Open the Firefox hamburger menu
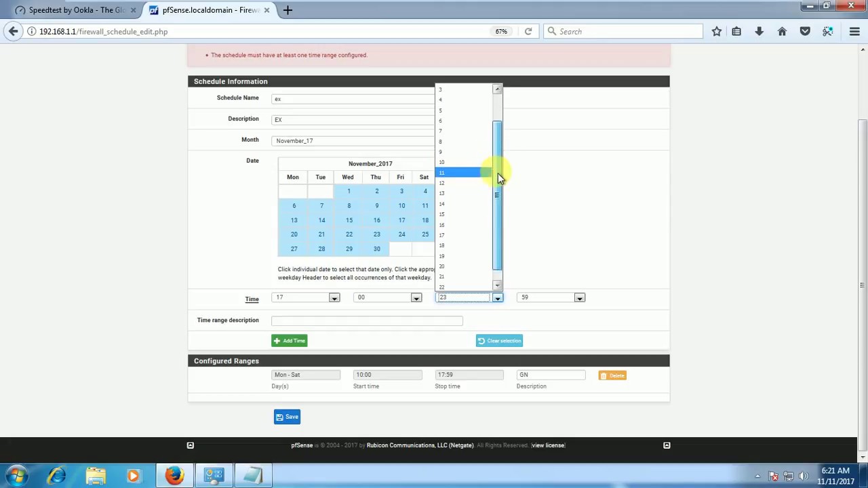Viewport: 868px width, 488px height. pyautogui.click(x=854, y=31)
